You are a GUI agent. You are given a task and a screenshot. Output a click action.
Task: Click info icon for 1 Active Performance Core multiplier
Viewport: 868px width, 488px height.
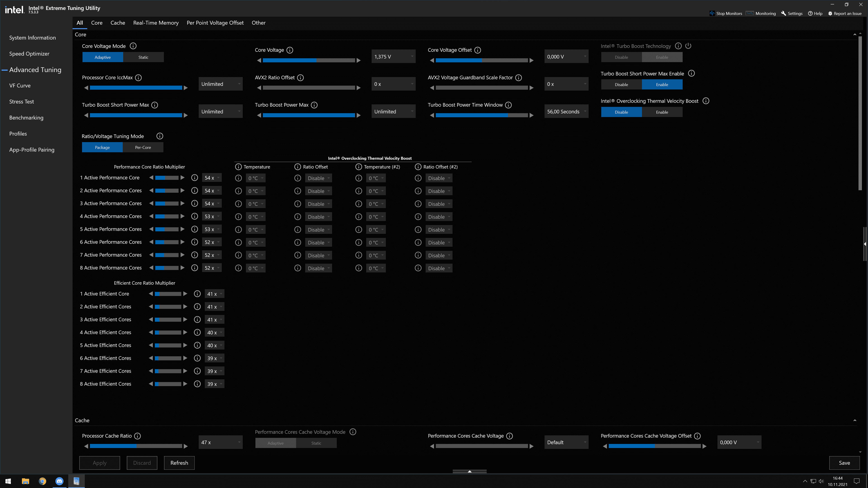click(x=194, y=178)
